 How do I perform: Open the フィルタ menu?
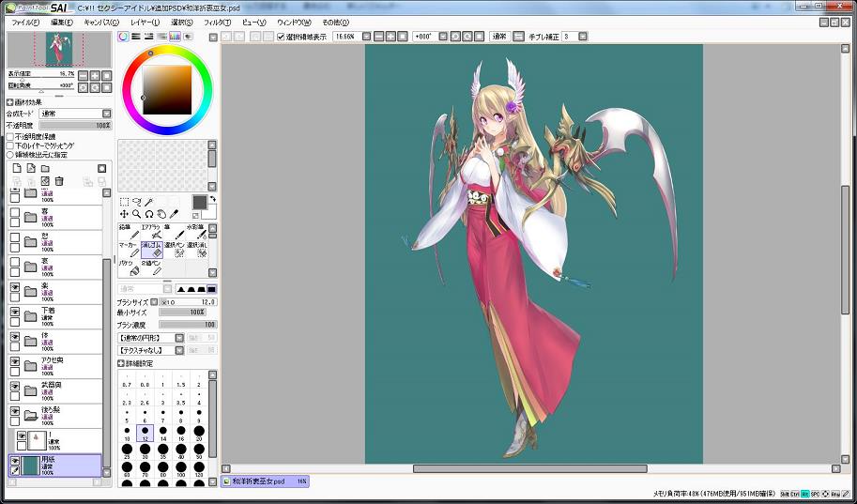[x=217, y=21]
